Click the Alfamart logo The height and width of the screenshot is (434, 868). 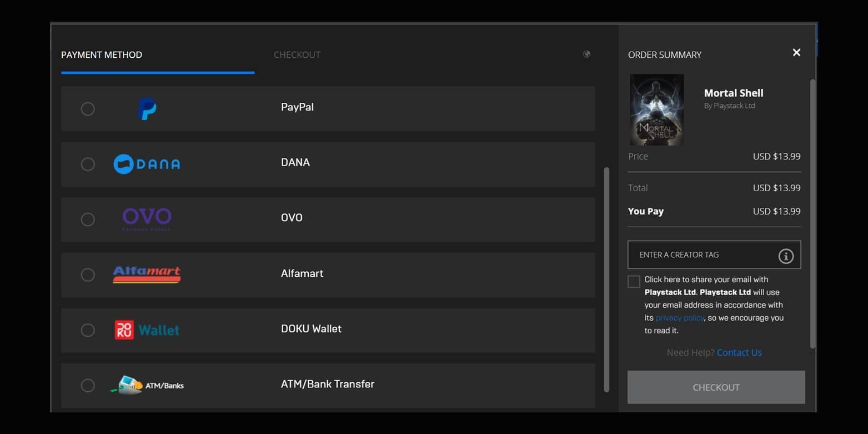coord(147,275)
